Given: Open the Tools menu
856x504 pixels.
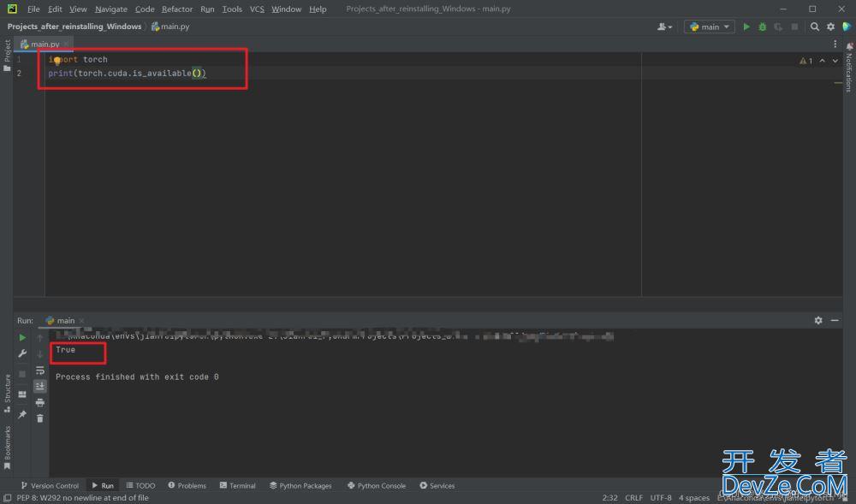Looking at the screenshot, I should click(232, 9).
